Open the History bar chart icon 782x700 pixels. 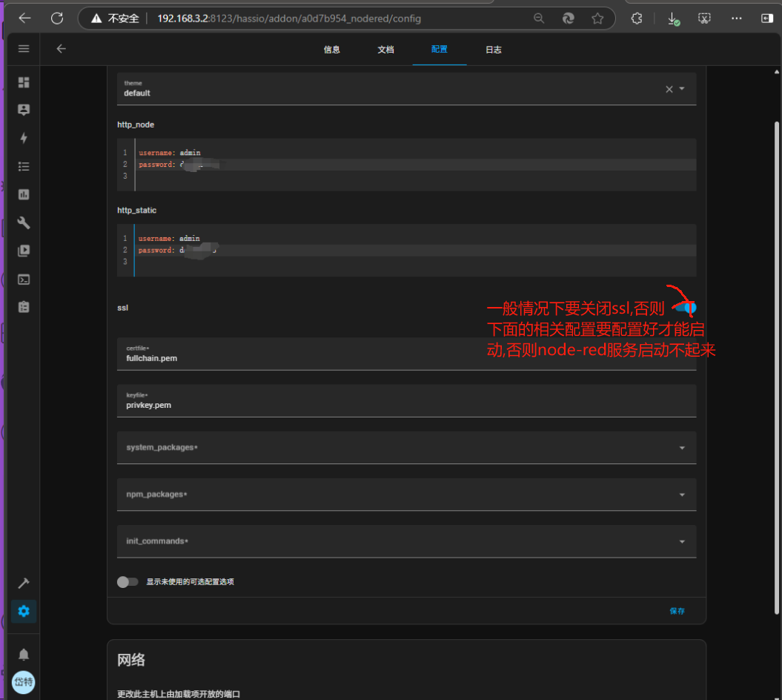tap(24, 194)
